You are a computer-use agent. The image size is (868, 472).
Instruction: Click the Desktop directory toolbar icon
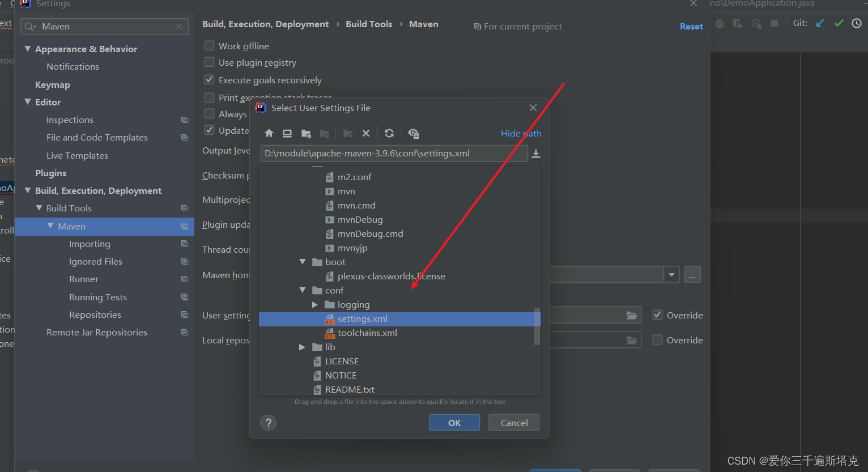[x=287, y=133]
